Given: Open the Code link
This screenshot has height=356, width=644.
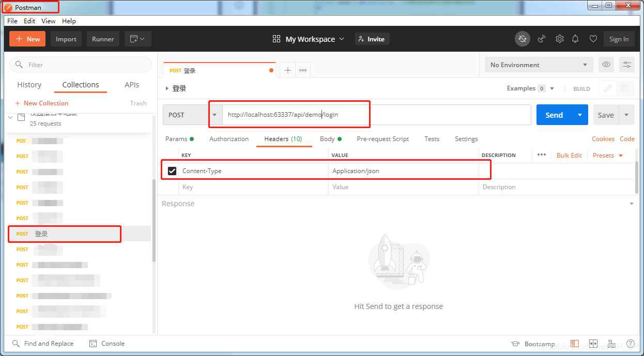Looking at the screenshot, I should [x=627, y=138].
